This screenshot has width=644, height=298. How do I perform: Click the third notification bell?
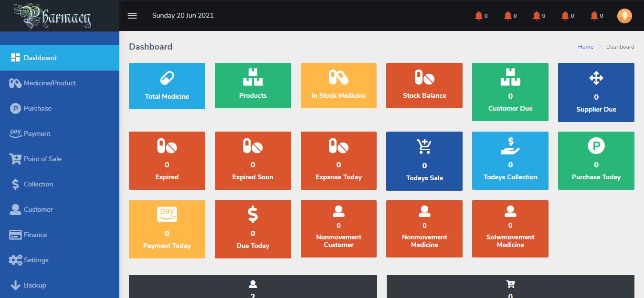[x=536, y=16]
